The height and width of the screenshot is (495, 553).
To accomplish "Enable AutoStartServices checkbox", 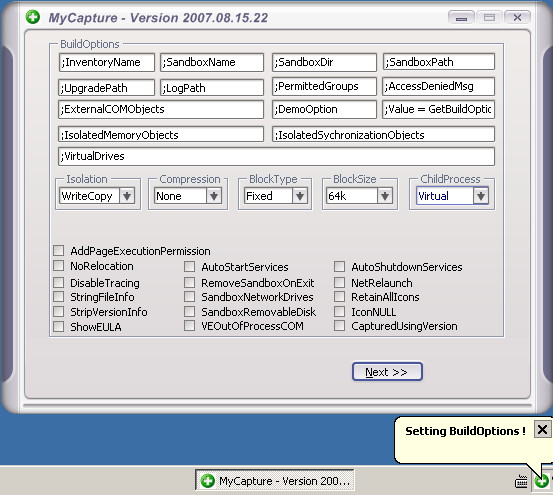I will tap(189, 267).
